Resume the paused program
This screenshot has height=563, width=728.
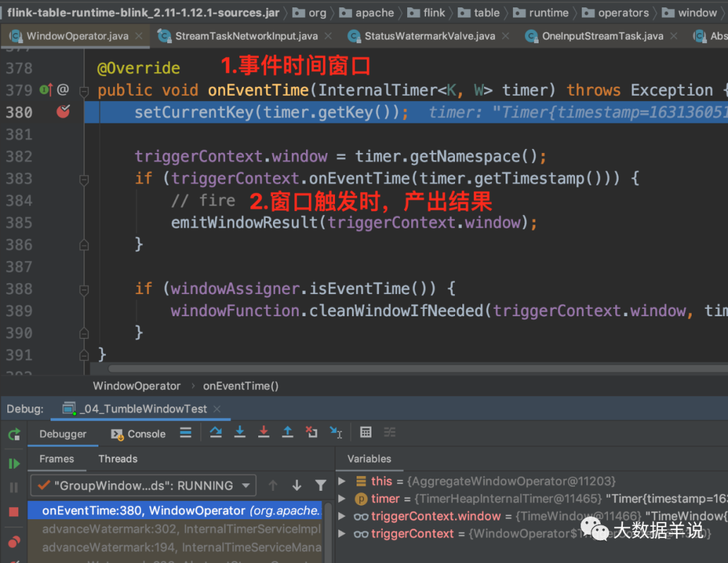[x=13, y=463]
